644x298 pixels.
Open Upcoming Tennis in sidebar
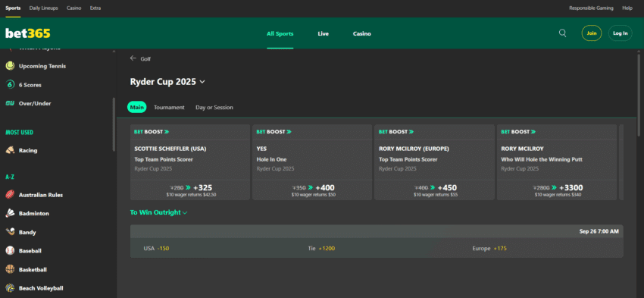point(42,66)
